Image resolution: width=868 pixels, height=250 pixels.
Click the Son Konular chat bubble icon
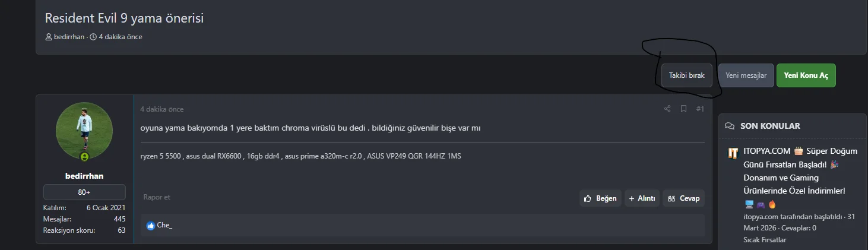pos(730,126)
